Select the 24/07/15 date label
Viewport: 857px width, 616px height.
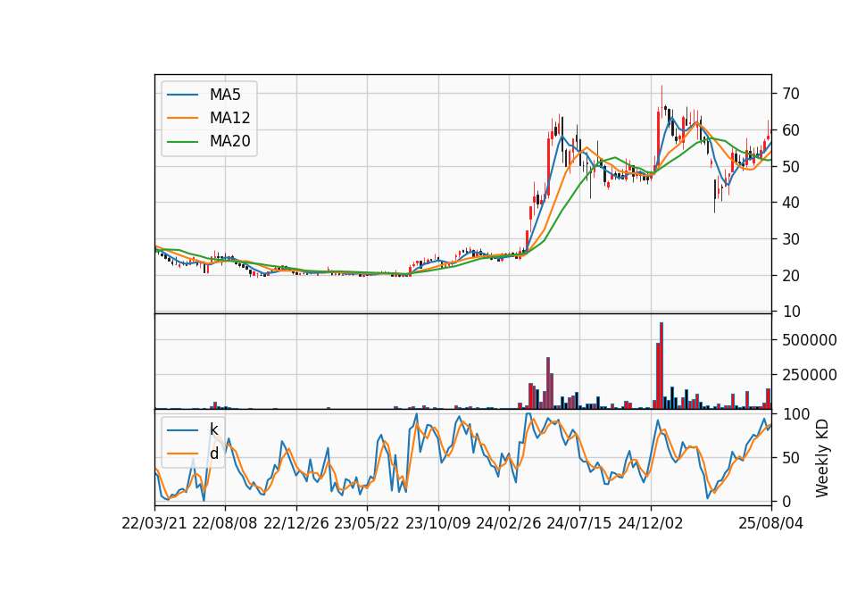click(579, 523)
